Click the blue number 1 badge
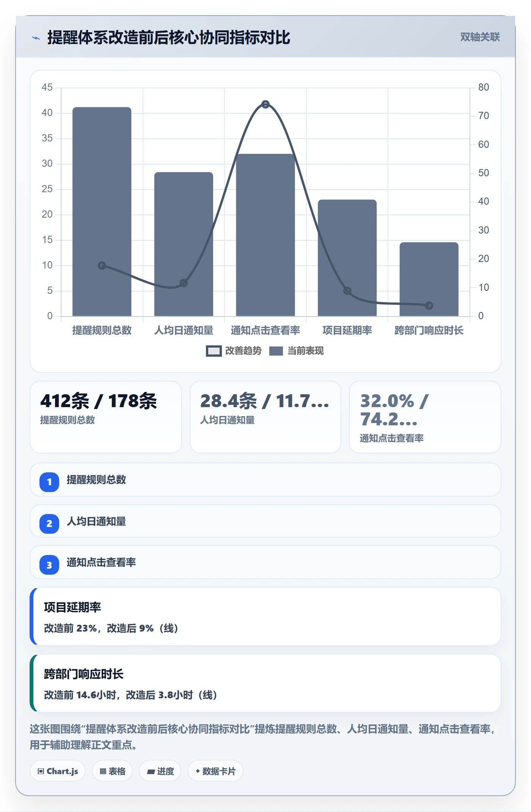Screen dimensions: 531x812 pos(49,482)
